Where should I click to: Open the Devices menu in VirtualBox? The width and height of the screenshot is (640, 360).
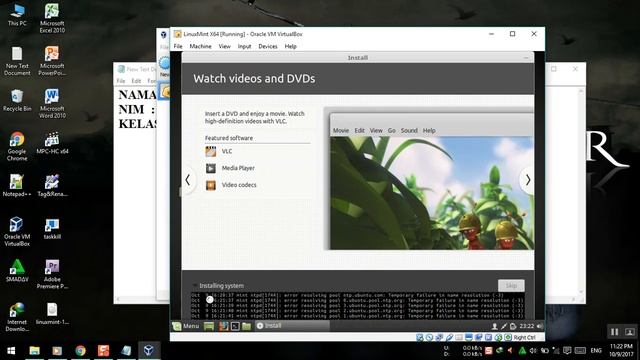(268, 47)
